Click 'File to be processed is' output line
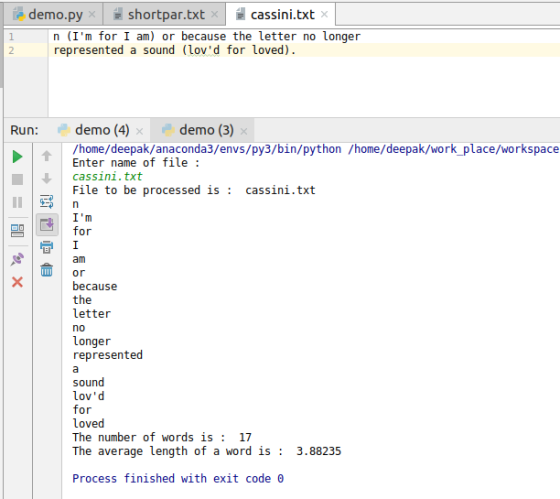 point(194,190)
